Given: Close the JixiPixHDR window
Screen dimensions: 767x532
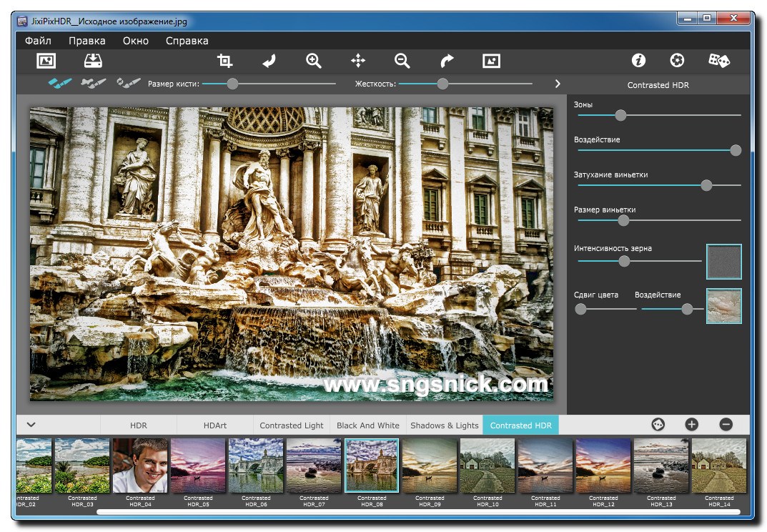Looking at the screenshot, I should pyautogui.click(x=733, y=19).
